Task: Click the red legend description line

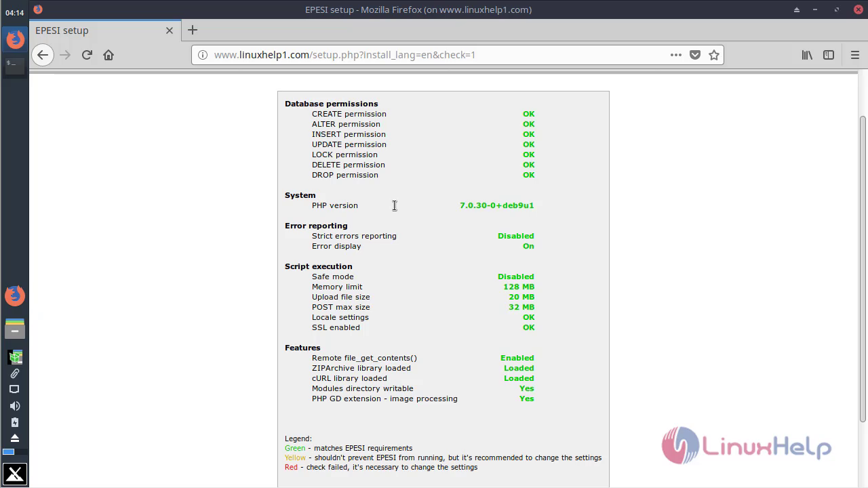Action: 381,467
